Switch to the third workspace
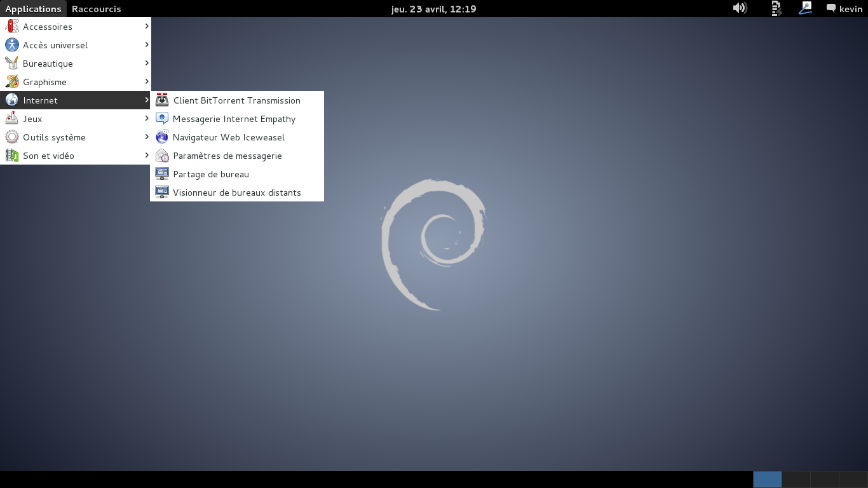This screenshot has height=488, width=868. [x=825, y=479]
